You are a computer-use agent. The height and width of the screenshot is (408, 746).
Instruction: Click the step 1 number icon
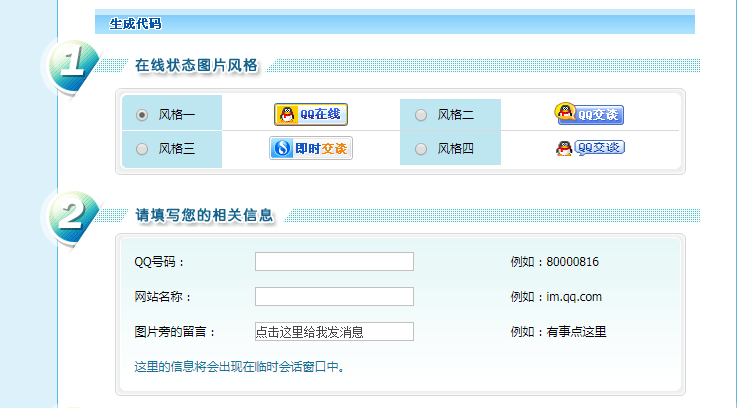click(70, 67)
